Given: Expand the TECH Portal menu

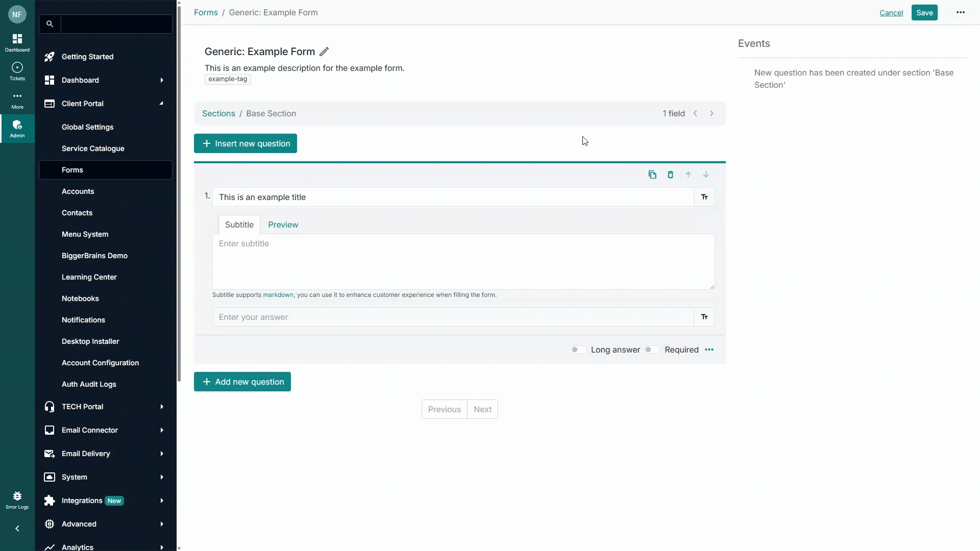Looking at the screenshot, I should point(162,407).
